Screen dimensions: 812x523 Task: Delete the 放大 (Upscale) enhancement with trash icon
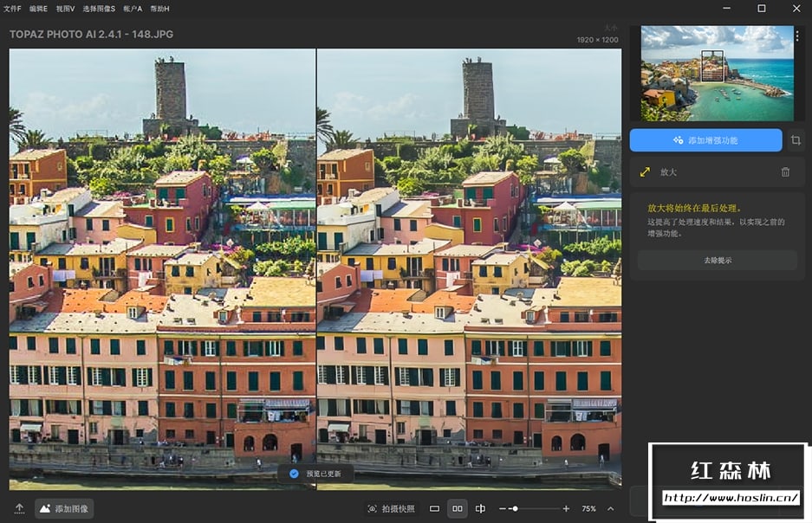pos(785,172)
